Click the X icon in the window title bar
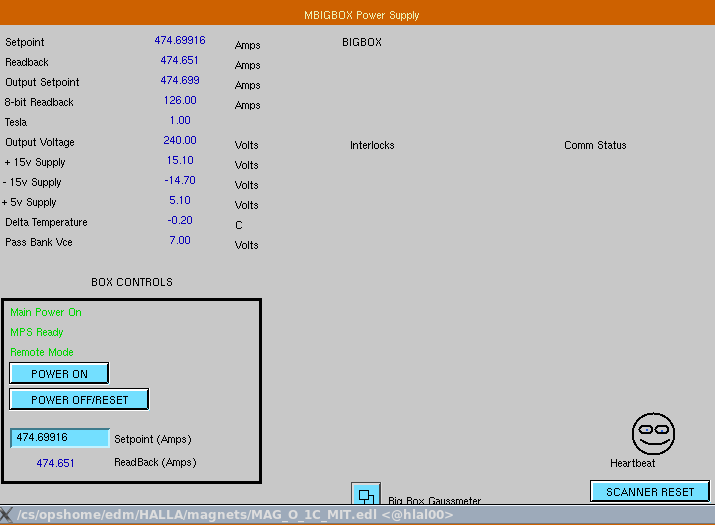The image size is (715, 525). (6, 515)
